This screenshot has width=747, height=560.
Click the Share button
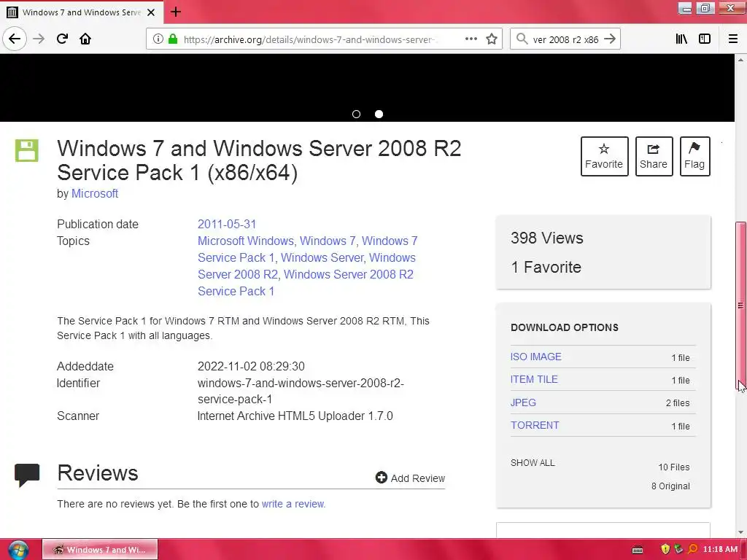pos(654,156)
